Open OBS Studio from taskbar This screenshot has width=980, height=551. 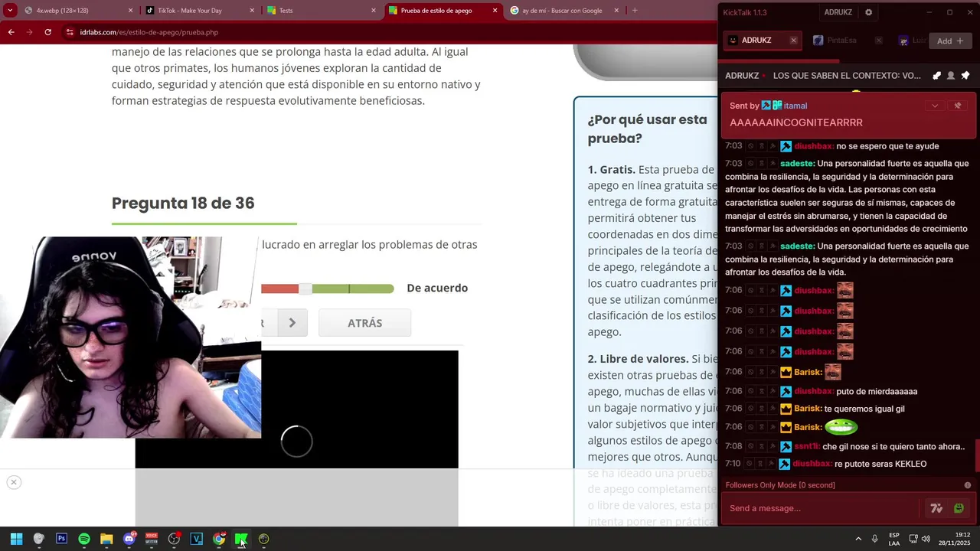174,539
